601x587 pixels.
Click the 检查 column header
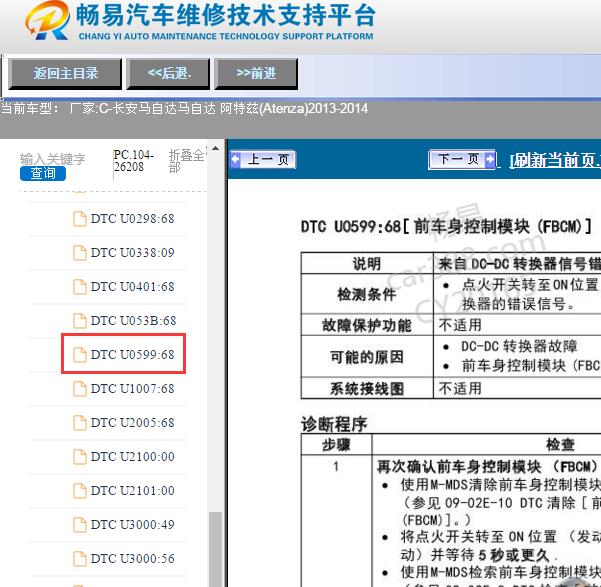pos(560,444)
